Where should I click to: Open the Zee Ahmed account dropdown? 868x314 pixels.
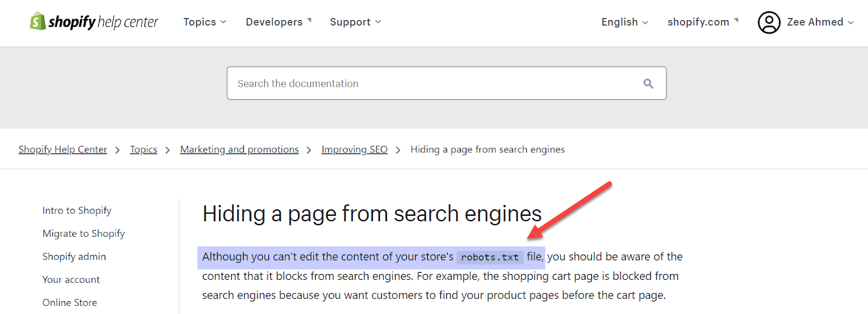(820, 22)
